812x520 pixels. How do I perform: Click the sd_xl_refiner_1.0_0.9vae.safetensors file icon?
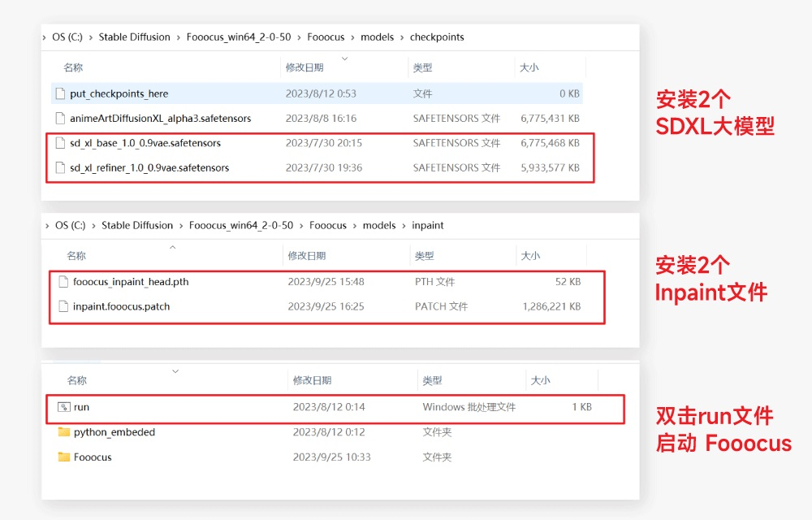click(x=60, y=168)
